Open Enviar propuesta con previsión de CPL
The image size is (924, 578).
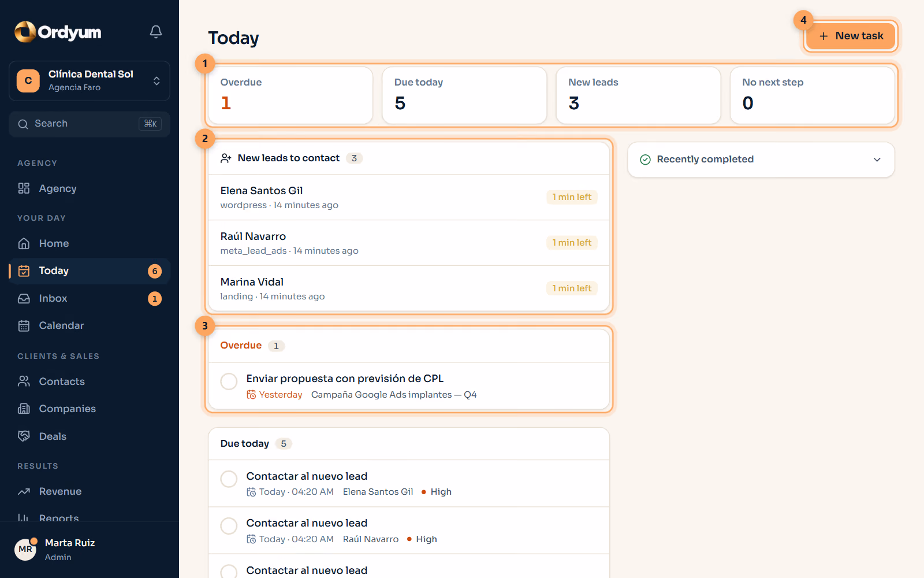pyautogui.click(x=345, y=379)
